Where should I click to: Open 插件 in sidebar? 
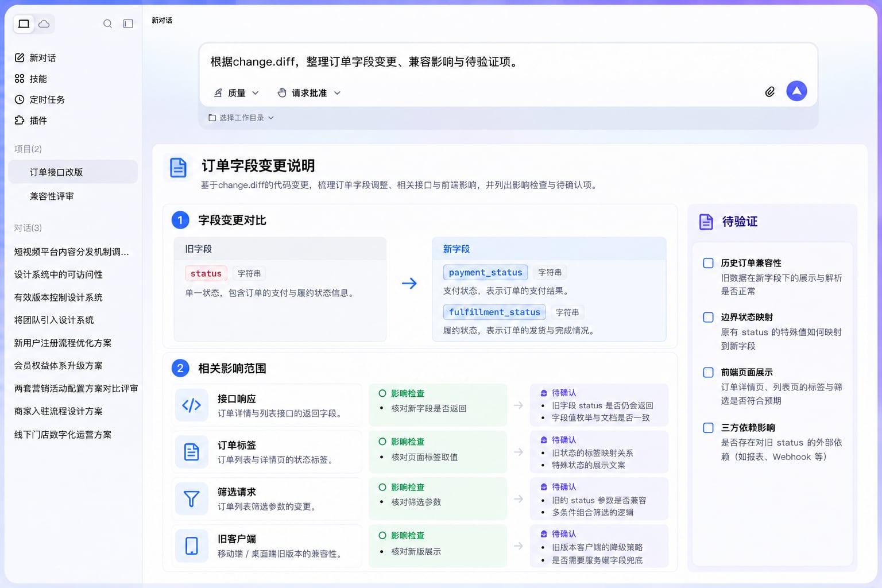[x=31, y=120]
